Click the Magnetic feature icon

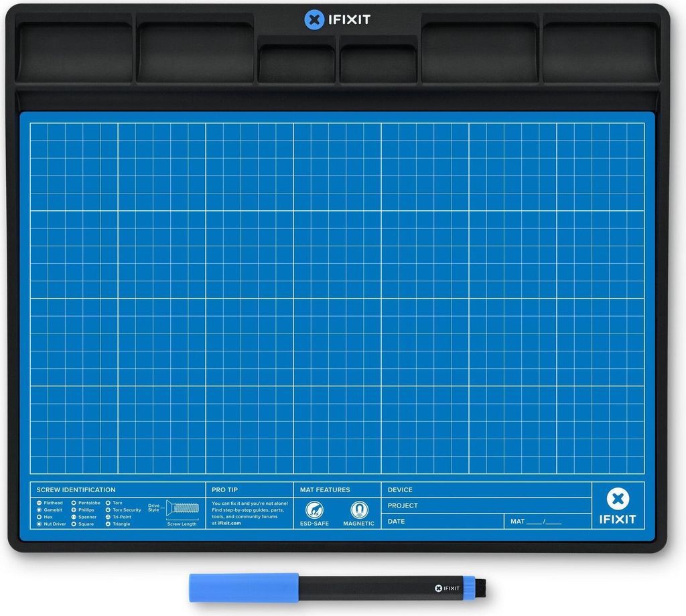(x=359, y=510)
